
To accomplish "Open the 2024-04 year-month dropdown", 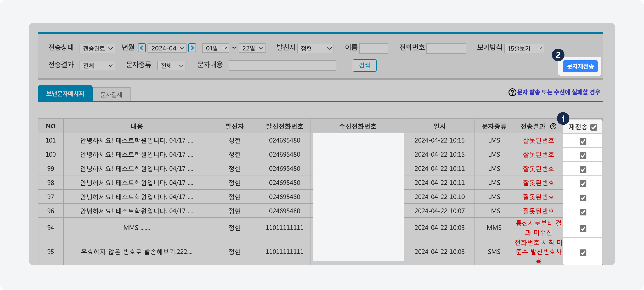I will (x=167, y=48).
